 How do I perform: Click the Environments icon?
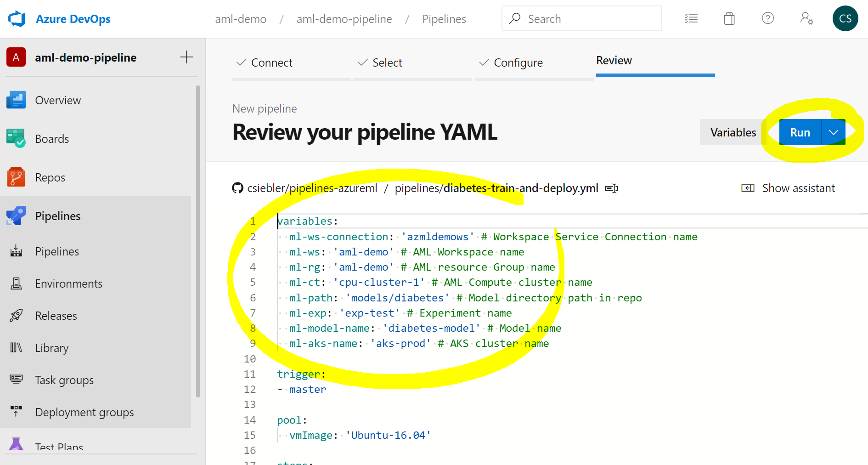(x=16, y=283)
